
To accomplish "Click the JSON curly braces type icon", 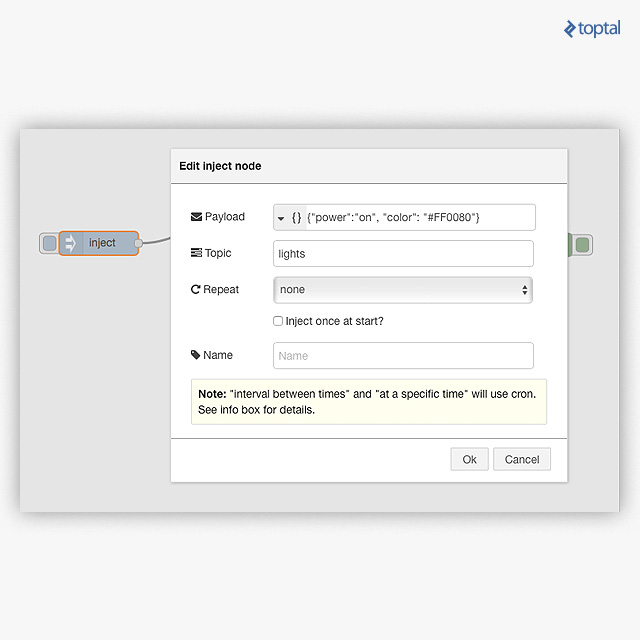I will [297, 218].
